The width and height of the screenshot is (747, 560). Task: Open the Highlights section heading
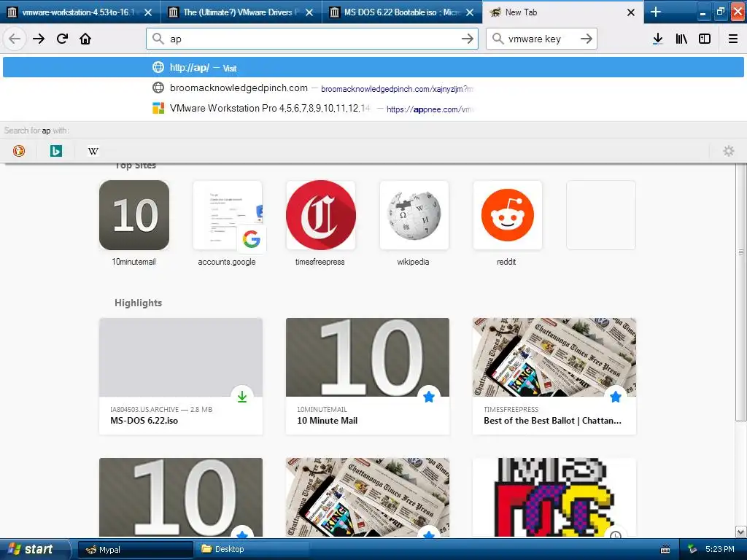coord(138,303)
